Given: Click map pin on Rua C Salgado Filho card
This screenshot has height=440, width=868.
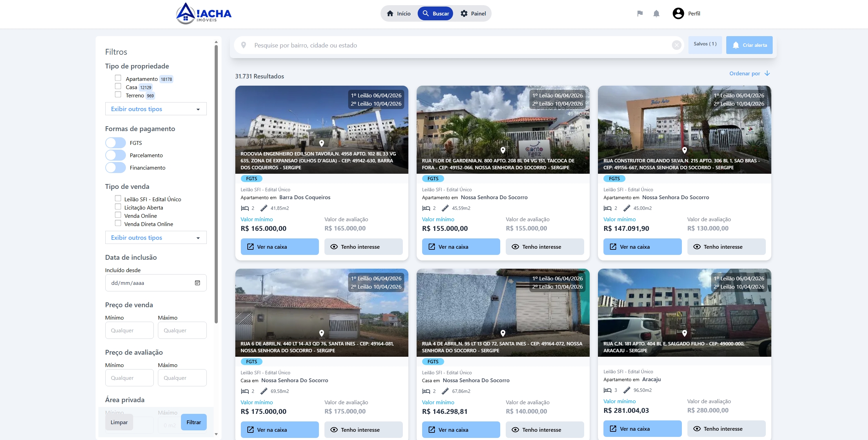Looking at the screenshot, I should coord(685,333).
